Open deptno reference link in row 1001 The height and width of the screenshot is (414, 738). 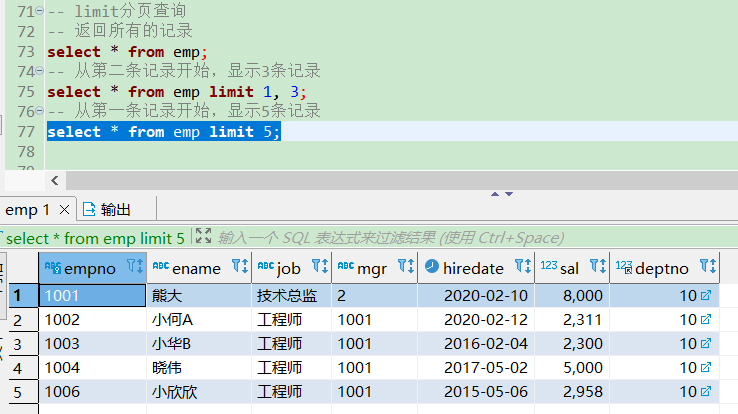coord(706,295)
